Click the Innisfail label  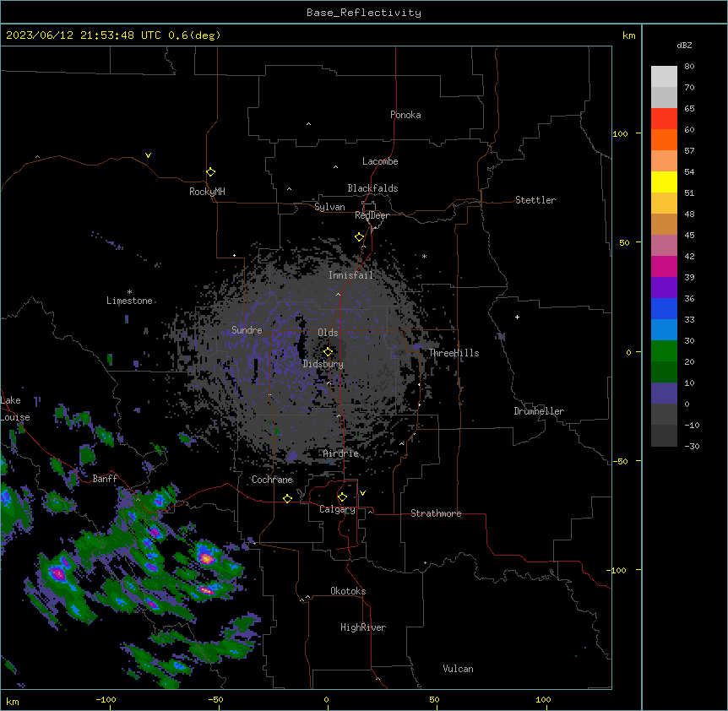click(x=350, y=275)
